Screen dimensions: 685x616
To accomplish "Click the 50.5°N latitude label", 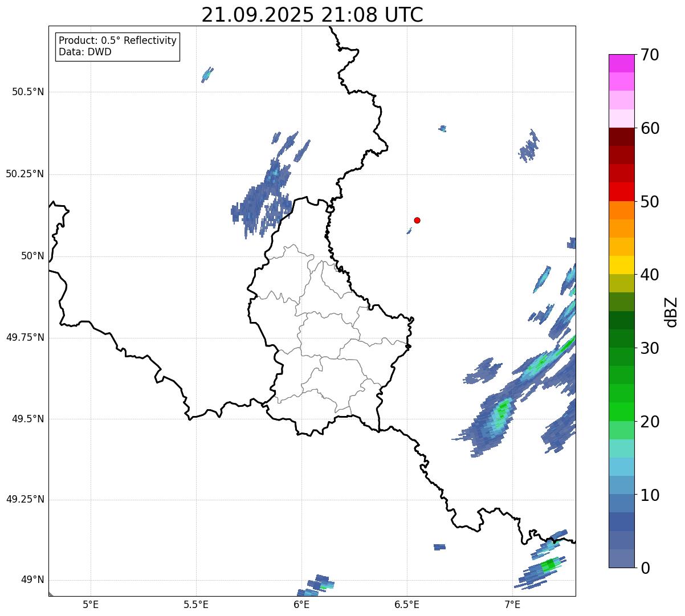I will tap(28, 92).
